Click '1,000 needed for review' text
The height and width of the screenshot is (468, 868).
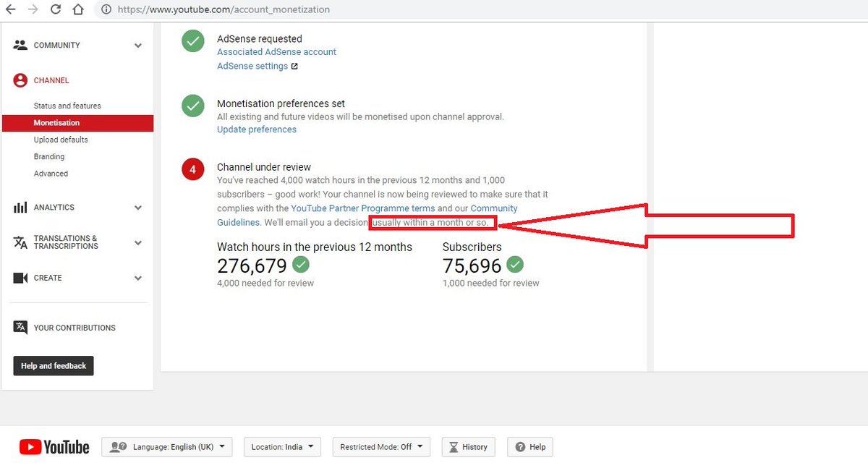pyautogui.click(x=491, y=283)
